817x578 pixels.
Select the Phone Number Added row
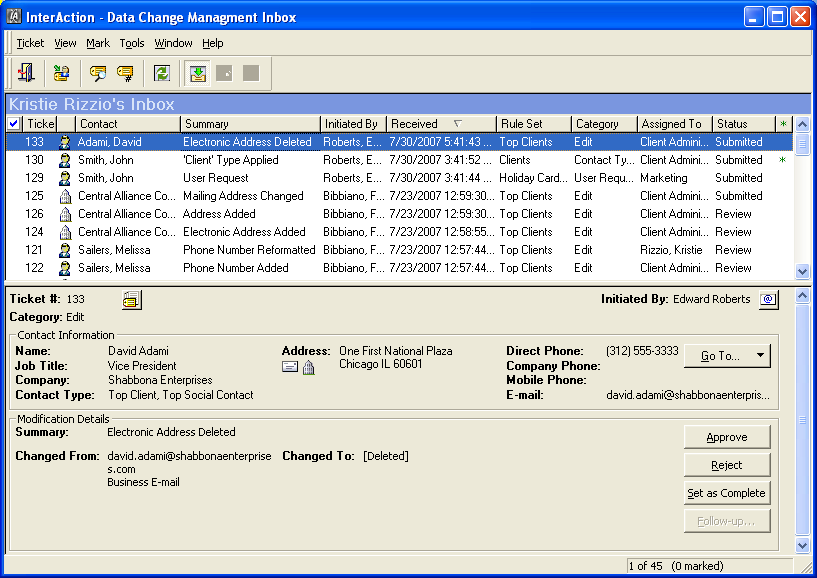click(400, 268)
